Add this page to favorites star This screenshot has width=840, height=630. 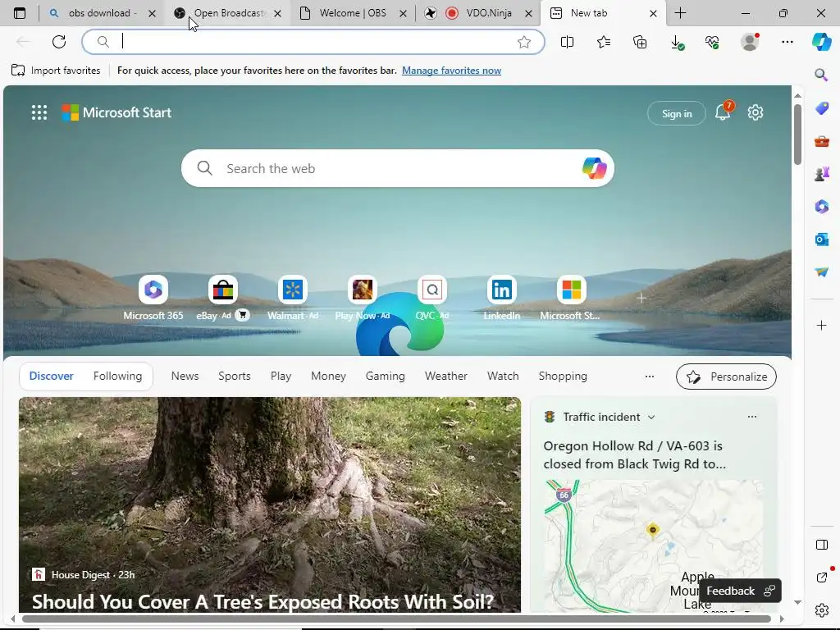click(x=524, y=42)
